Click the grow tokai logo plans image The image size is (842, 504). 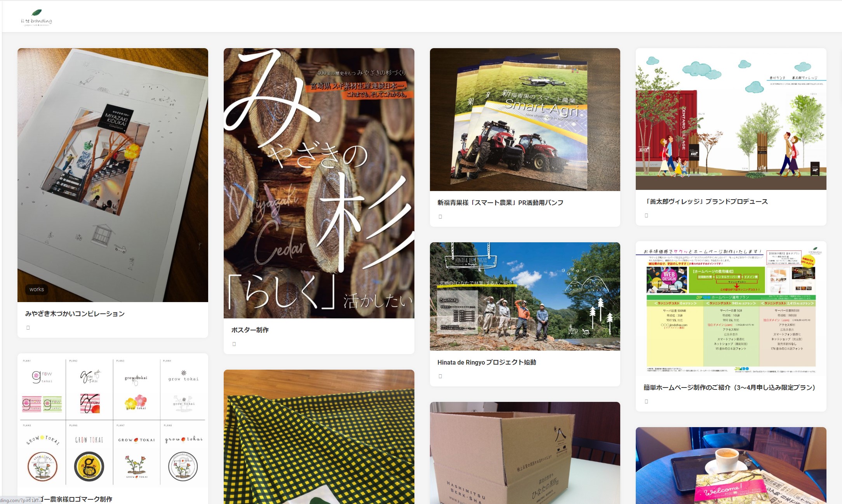(113, 421)
